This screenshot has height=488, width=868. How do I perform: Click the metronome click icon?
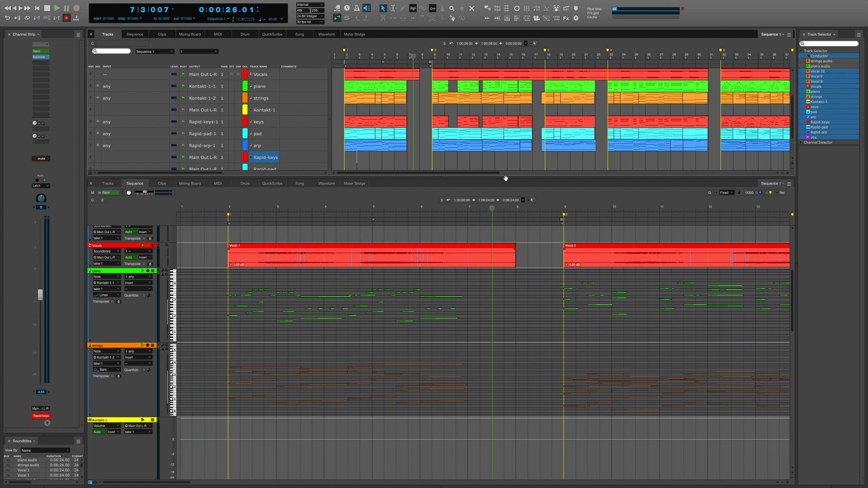point(357,8)
